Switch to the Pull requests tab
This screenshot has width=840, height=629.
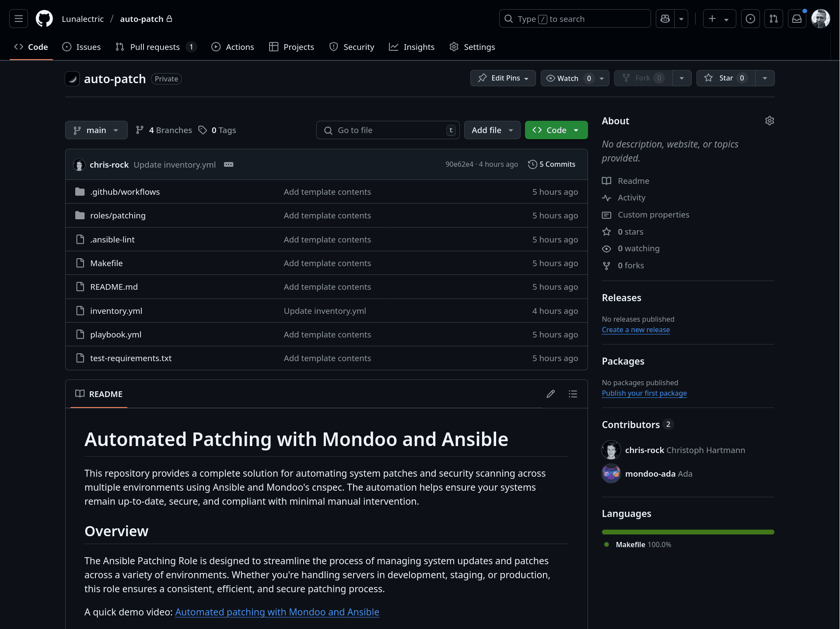point(155,47)
